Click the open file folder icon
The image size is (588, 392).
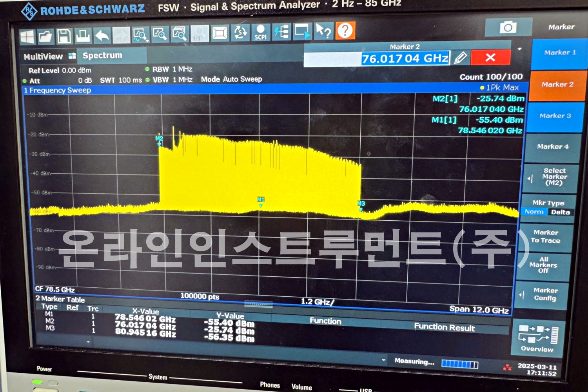click(45, 36)
